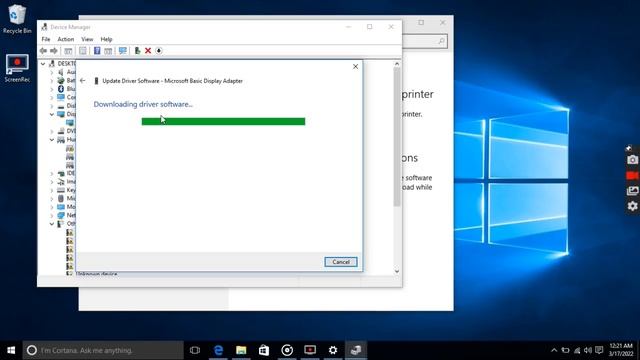Click the red X Uninstall toolbar icon
The height and width of the screenshot is (360, 640).
coord(148,51)
